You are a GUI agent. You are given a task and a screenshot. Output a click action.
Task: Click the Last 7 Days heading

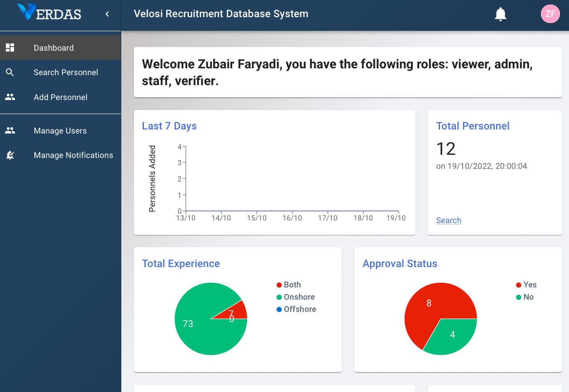pos(169,126)
